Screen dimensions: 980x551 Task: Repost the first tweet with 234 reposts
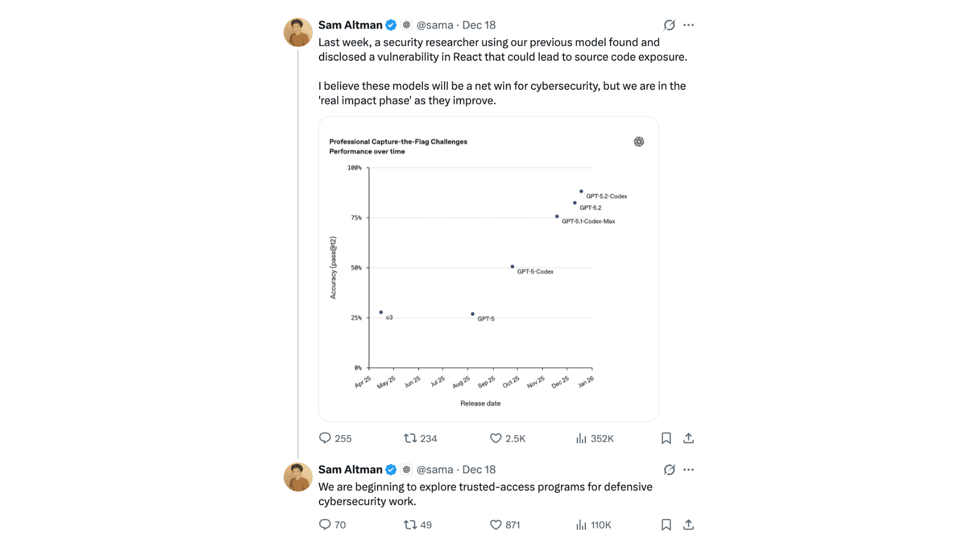tap(410, 438)
